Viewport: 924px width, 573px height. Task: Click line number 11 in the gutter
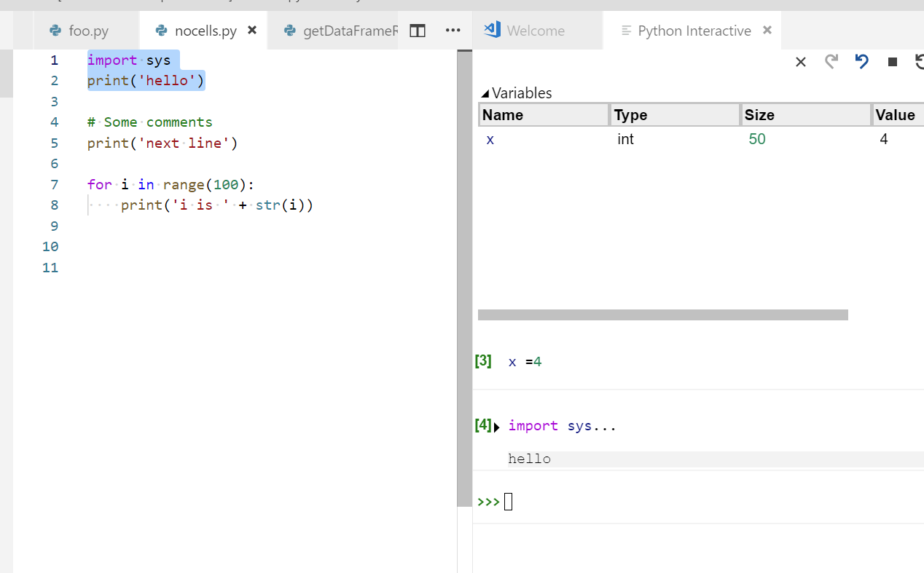tap(50, 268)
